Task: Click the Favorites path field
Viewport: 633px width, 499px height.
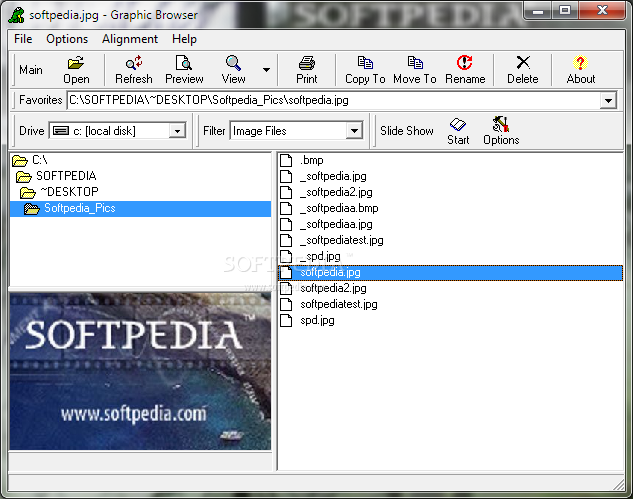Action: tap(333, 100)
